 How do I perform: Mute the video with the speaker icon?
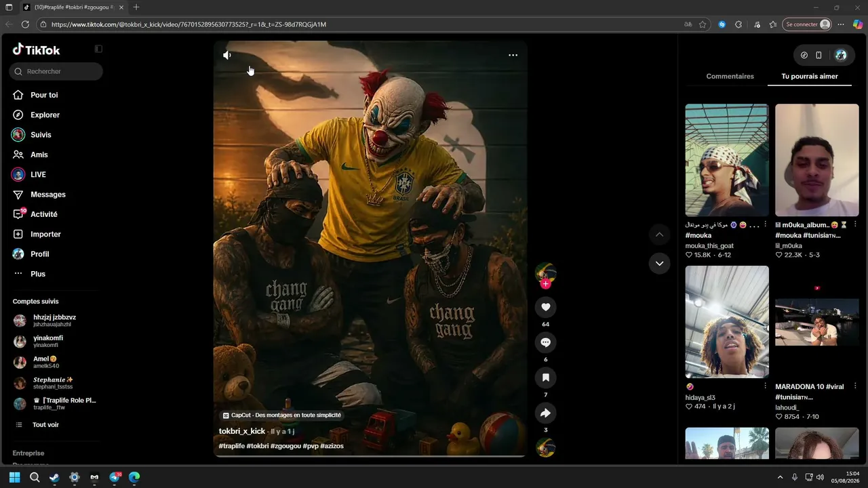click(x=227, y=56)
